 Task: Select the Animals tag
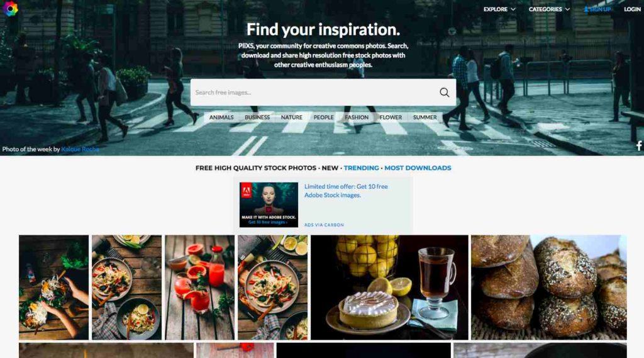click(221, 117)
